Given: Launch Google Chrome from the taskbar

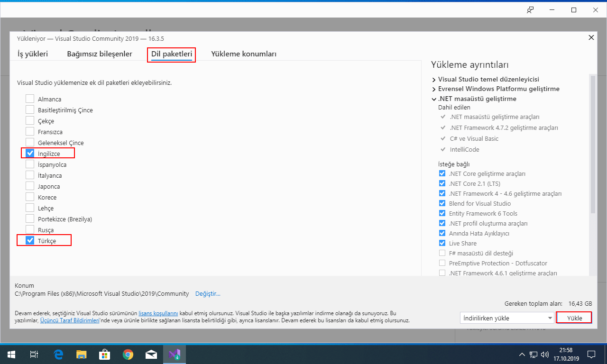Looking at the screenshot, I should 128,354.
